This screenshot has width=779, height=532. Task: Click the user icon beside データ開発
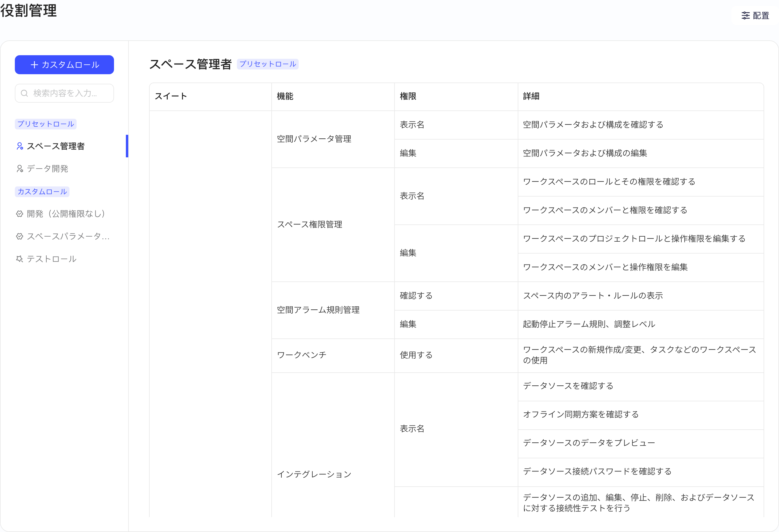point(20,169)
